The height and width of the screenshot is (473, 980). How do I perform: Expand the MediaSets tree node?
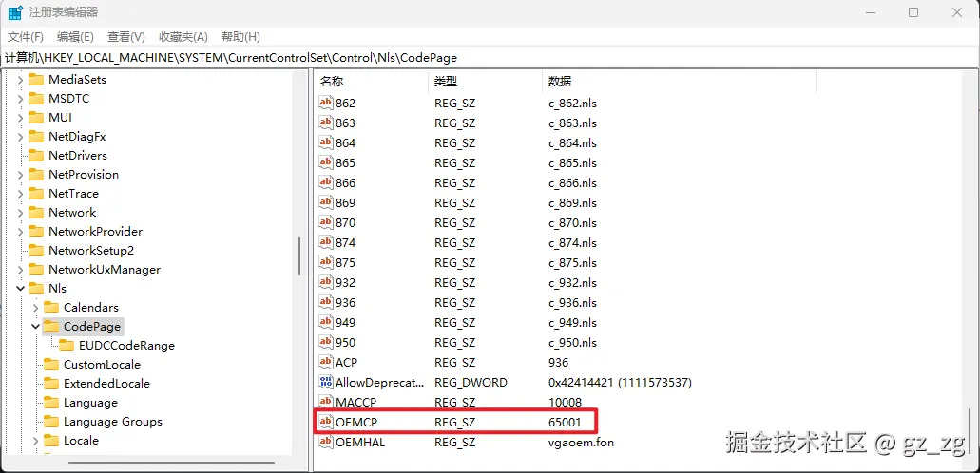click(21, 80)
